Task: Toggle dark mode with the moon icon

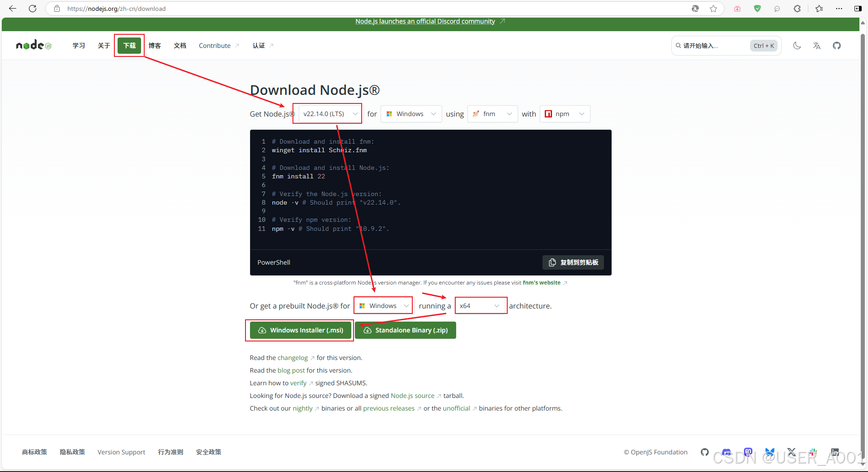Action: tap(797, 45)
